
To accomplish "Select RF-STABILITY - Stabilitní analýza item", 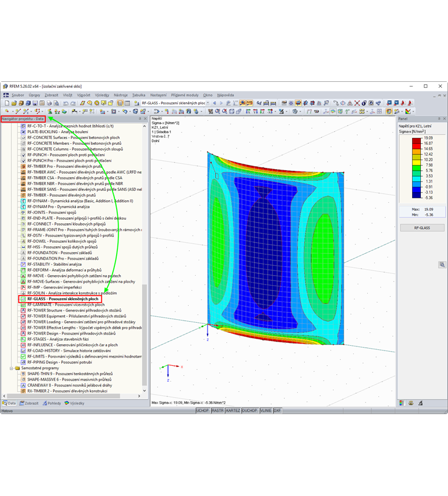I will tap(54, 264).
